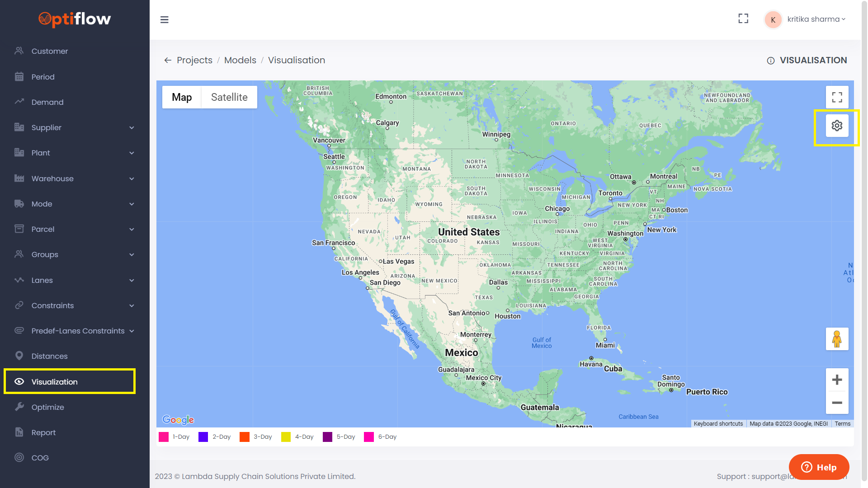Open Visualization in sidebar
The width and height of the screenshot is (868, 488).
click(x=54, y=382)
